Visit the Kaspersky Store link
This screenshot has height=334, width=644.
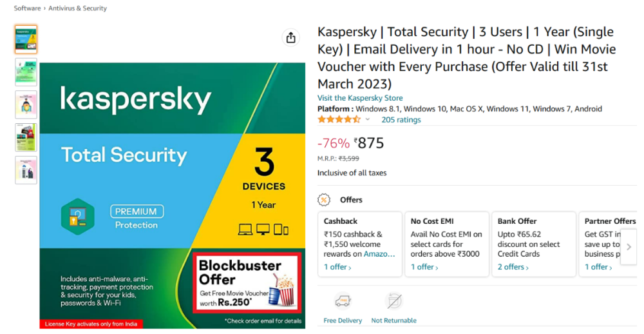click(x=360, y=98)
